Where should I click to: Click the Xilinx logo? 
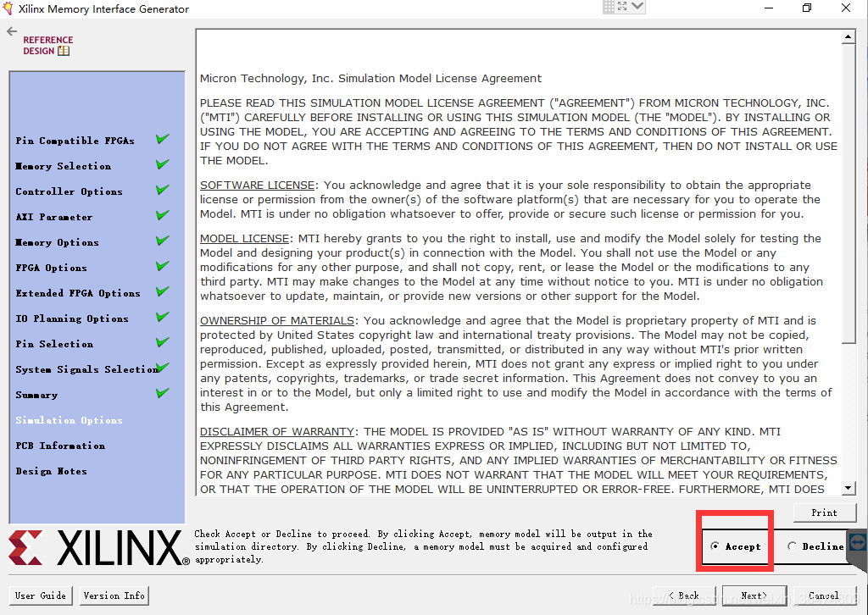pyautogui.click(x=98, y=547)
